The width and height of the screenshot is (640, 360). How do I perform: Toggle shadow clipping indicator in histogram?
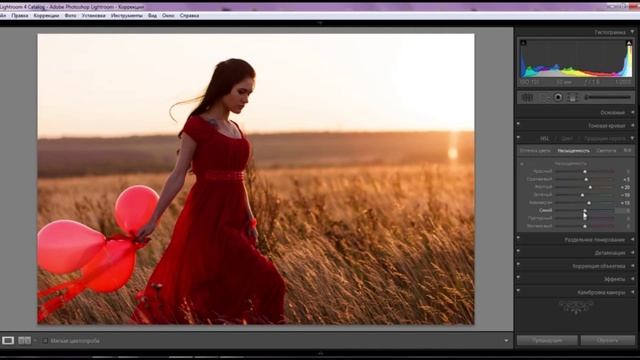523,42
